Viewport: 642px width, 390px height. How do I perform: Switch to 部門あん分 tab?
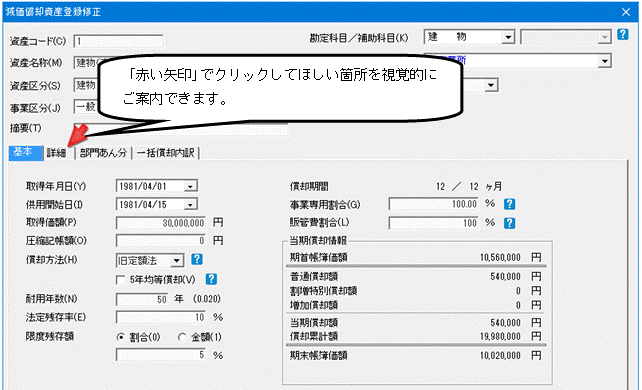103,153
